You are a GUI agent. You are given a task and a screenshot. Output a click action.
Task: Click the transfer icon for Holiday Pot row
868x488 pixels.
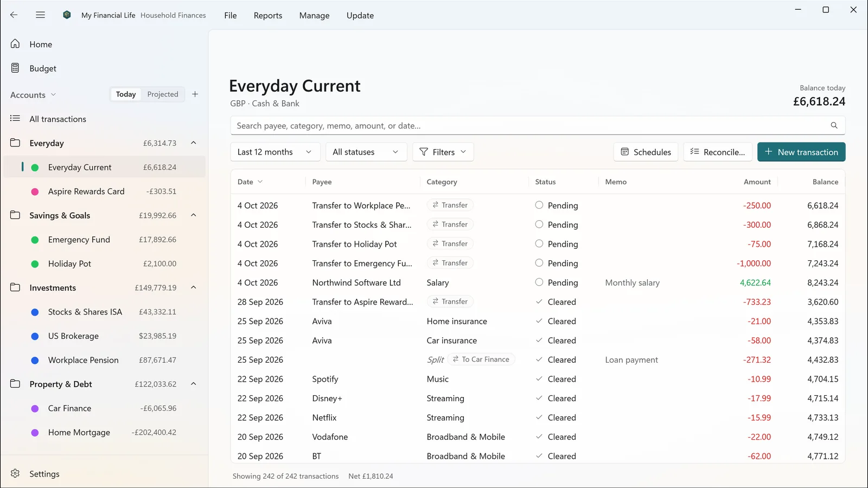(435, 244)
